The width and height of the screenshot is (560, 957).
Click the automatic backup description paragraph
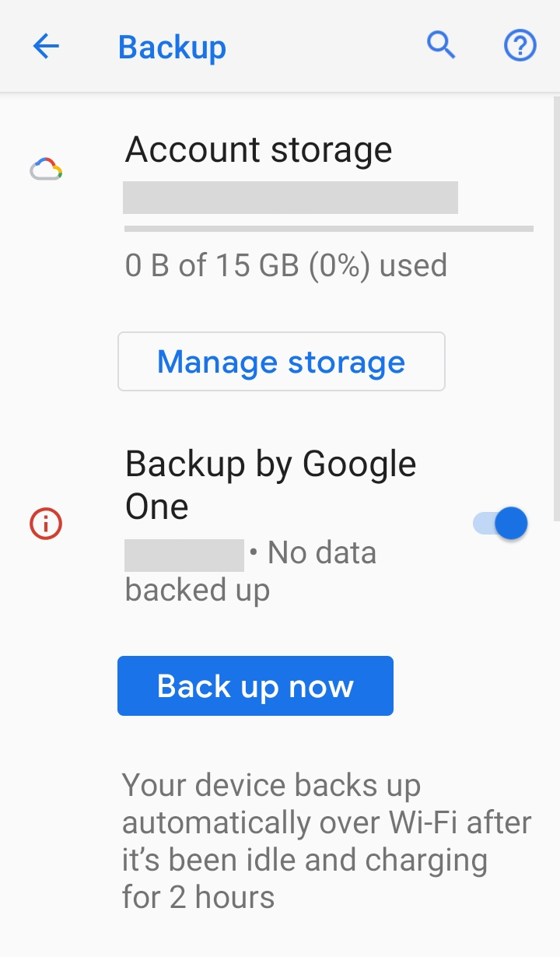(x=327, y=840)
